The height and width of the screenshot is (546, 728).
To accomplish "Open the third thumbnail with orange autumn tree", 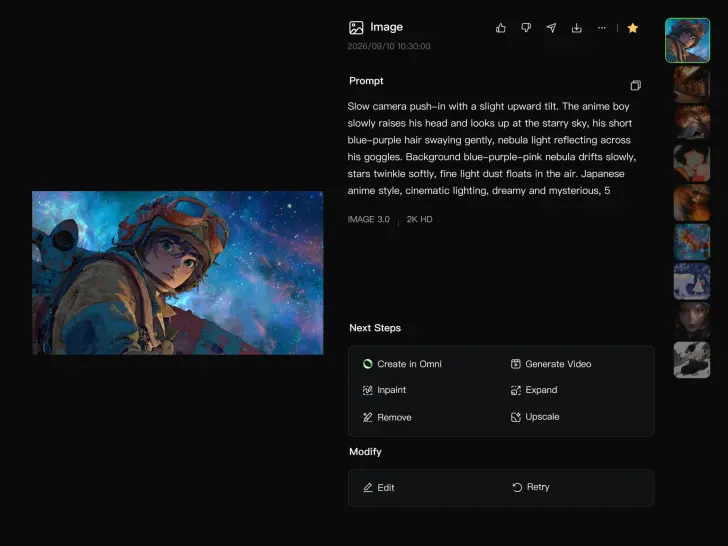I will tap(692, 123).
